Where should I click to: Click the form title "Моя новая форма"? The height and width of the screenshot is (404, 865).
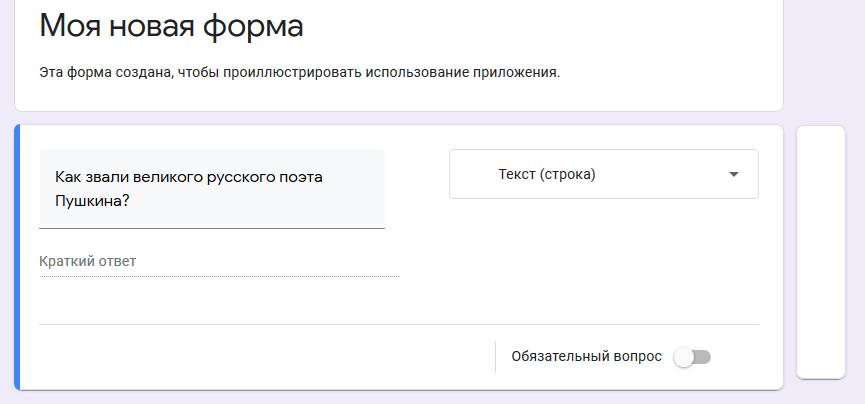click(171, 26)
